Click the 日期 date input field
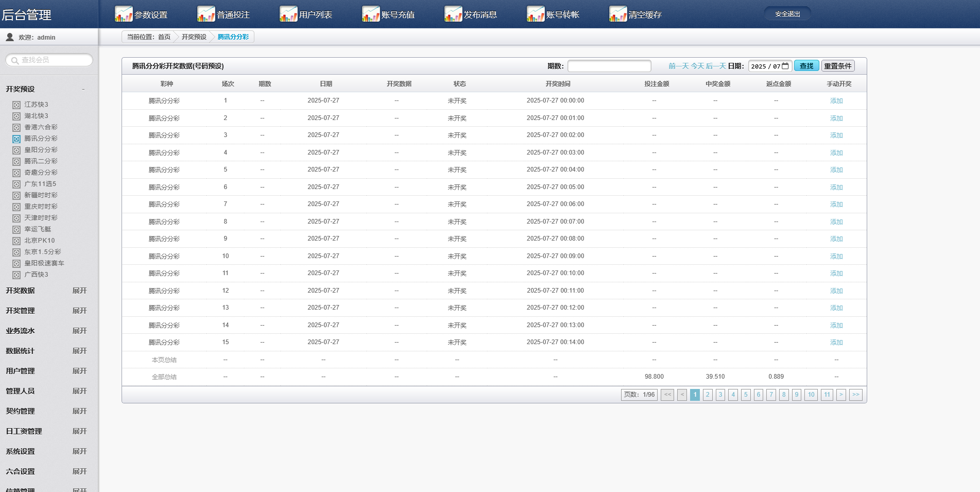980x492 pixels. (770, 66)
